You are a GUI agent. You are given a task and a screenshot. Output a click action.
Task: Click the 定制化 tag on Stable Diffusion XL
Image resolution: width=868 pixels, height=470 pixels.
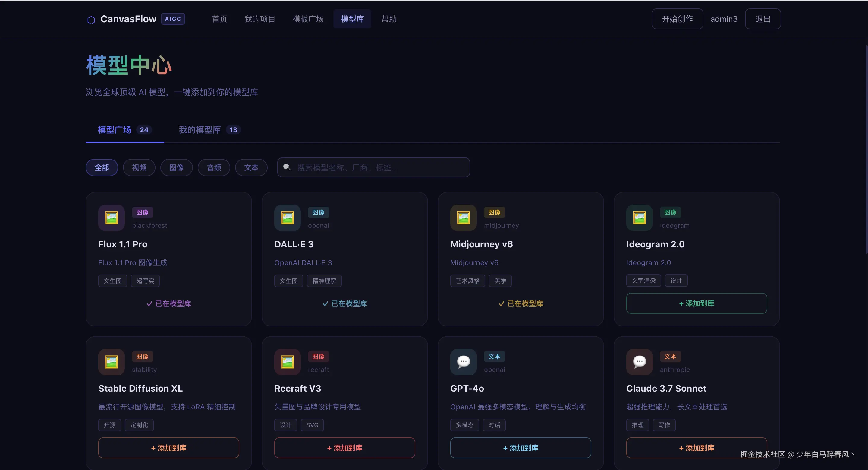coord(139,425)
